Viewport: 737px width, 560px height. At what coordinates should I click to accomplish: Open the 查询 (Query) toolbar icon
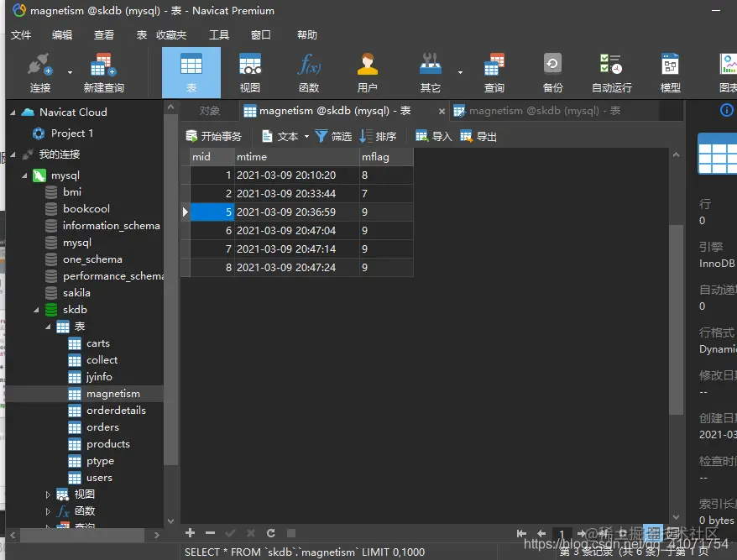point(494,73)
